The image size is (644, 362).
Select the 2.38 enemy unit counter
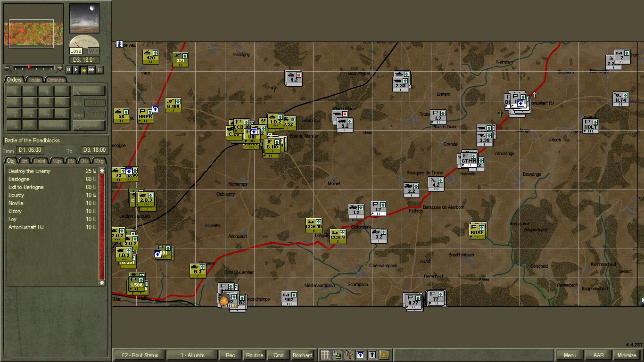pos(401,84)
